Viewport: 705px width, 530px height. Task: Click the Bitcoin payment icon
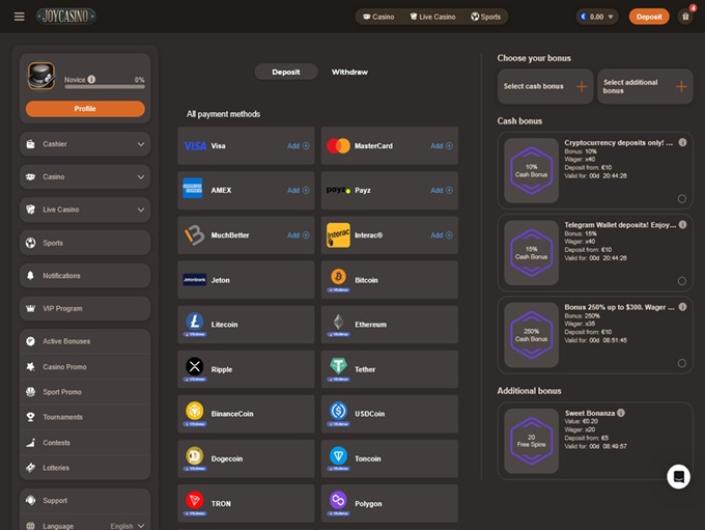coord(338,277)
